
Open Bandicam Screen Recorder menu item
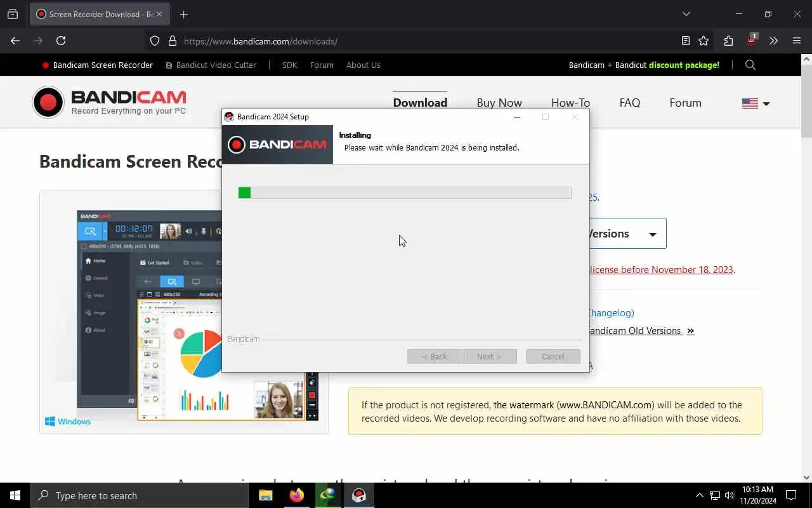tap(97, 65)
